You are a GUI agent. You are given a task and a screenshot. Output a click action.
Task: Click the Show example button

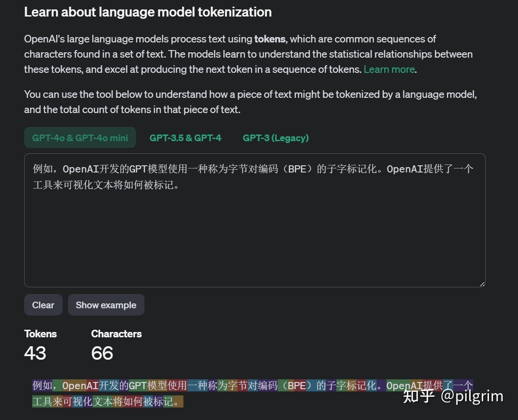coord(106,305)
